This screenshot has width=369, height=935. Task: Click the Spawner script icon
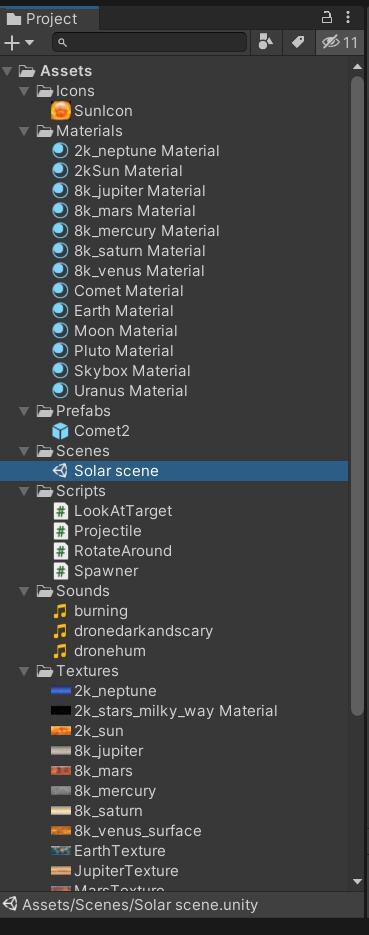coord(61,571)
